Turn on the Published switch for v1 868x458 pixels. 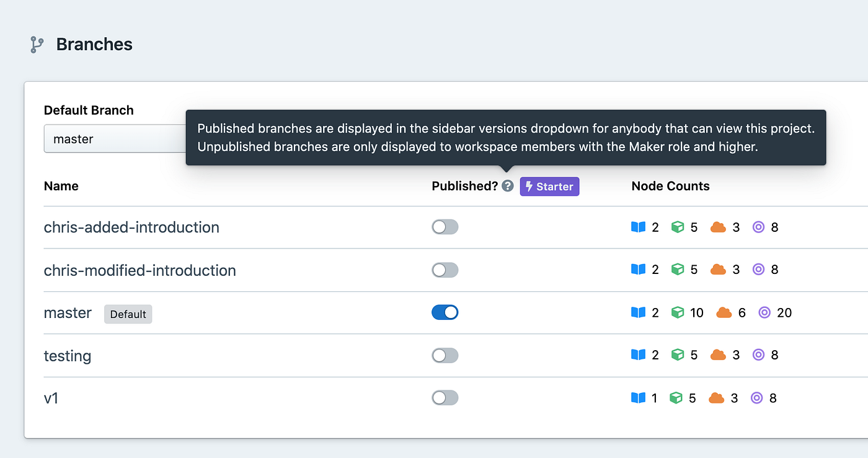(x=445, y=397)
